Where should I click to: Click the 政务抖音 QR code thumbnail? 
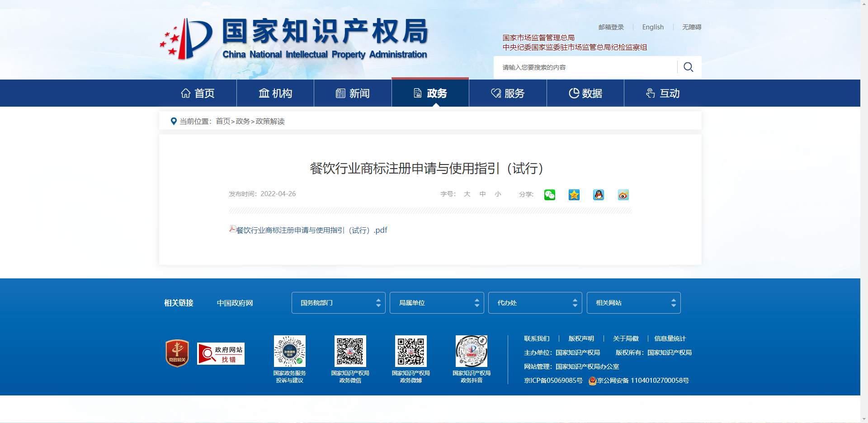(471, 351)
